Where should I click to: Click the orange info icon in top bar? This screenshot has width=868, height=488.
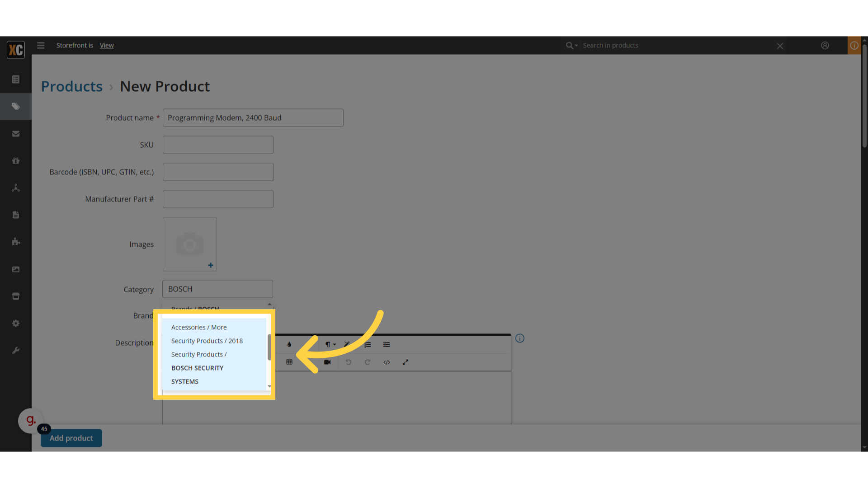click(854, 46)
